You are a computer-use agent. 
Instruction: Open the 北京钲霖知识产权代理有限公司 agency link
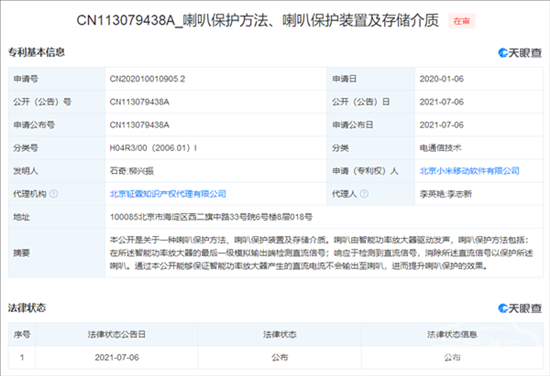(x=168, y=194)
